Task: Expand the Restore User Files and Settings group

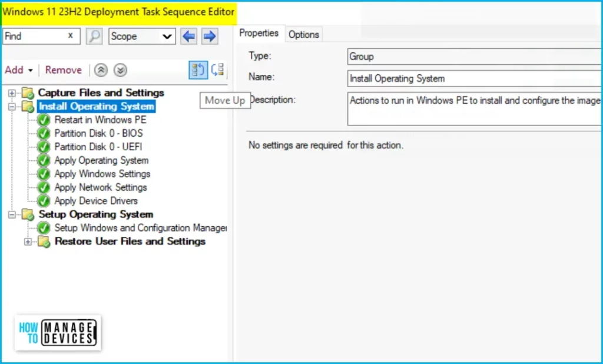Action: (28, 241)
